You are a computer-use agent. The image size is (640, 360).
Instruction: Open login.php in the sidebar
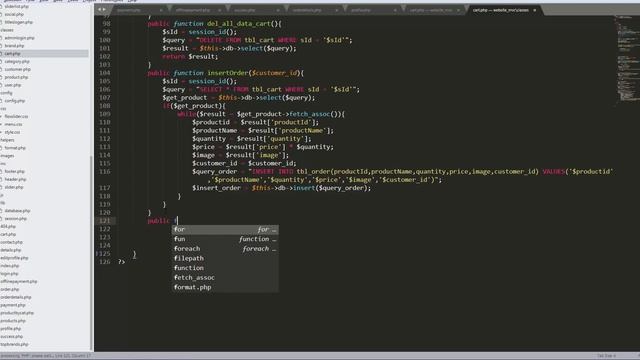pos(9,273)
